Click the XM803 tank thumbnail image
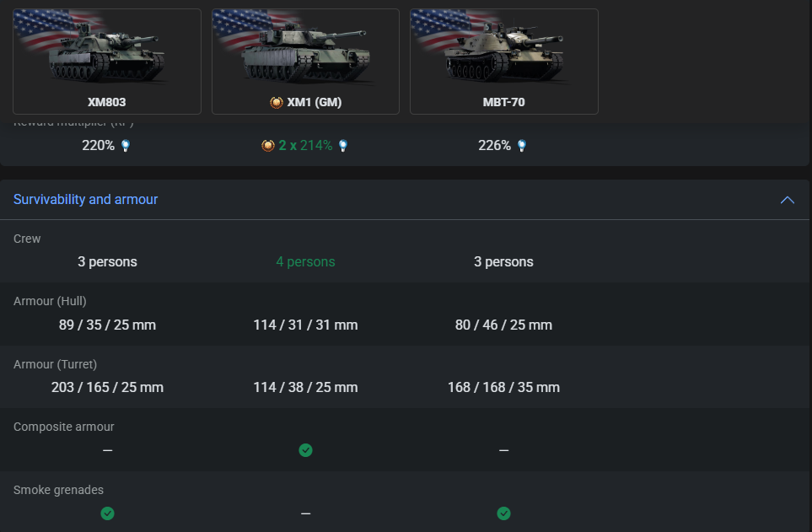 (x=106, y=51)
